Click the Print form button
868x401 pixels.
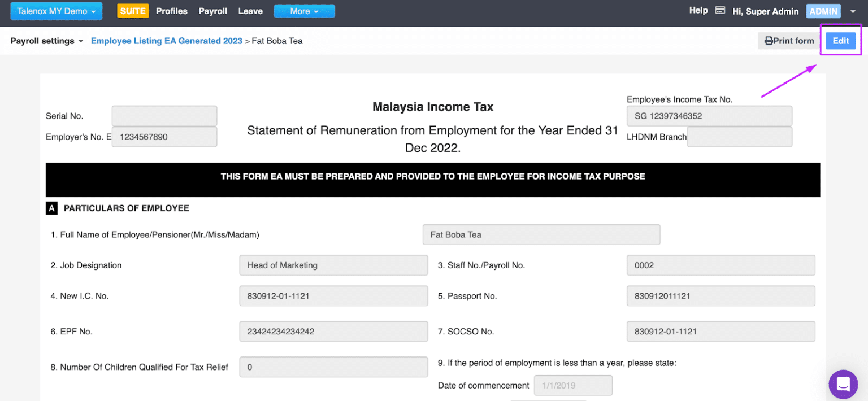tap(789, 41)
